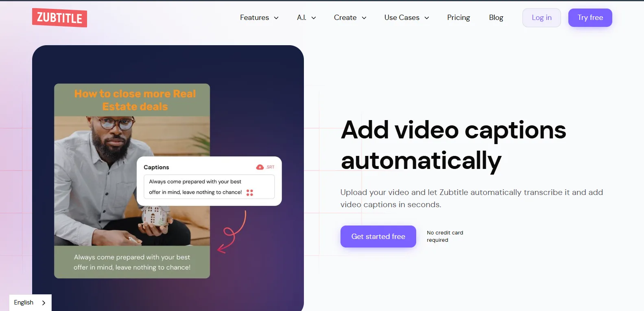
Task: Click the Zubtitle logo
Action: 59,18
